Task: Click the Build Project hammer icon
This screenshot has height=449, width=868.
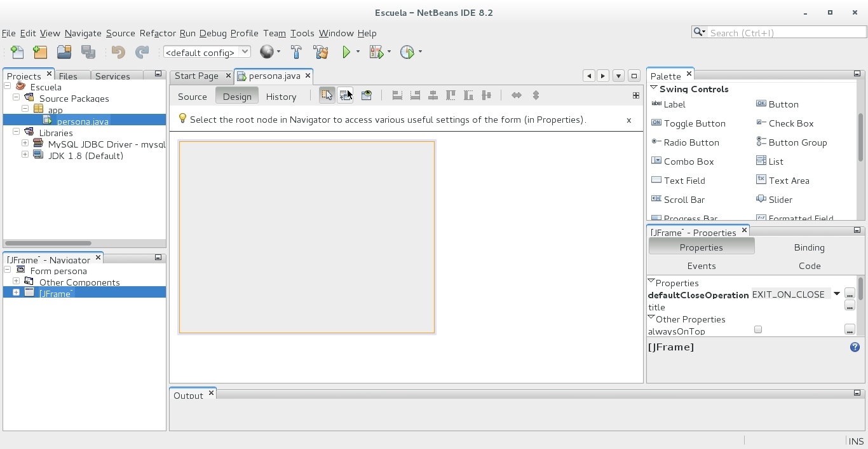Action: click(296, 52)
